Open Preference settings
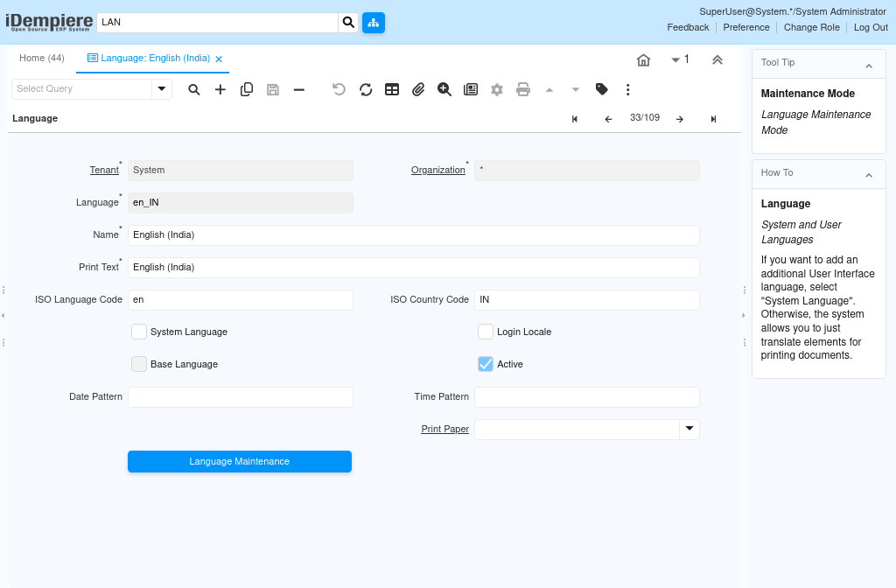The height and width of the screenshot is (588, 896). [746, 27]
